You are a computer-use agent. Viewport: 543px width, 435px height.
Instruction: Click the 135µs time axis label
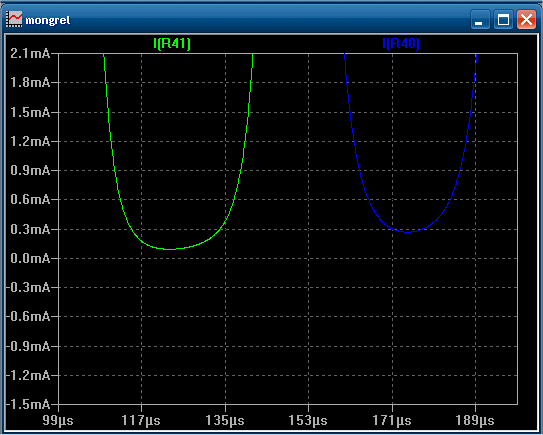225,421
